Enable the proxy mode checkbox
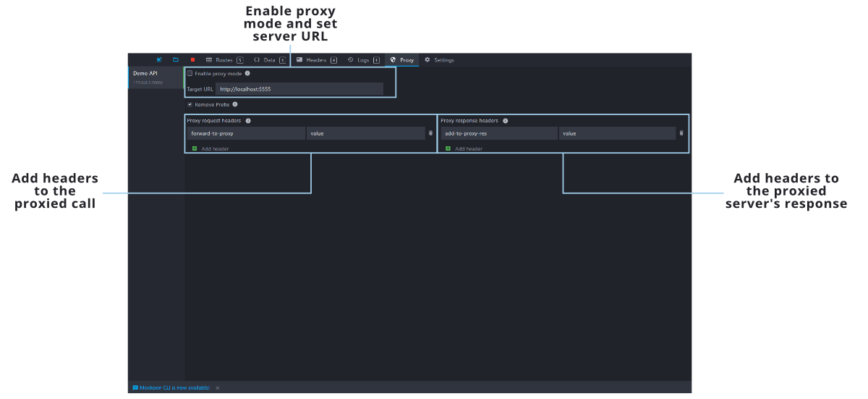Image resolution: width=868 pixels, height=399 pixels. click(190, 74)
